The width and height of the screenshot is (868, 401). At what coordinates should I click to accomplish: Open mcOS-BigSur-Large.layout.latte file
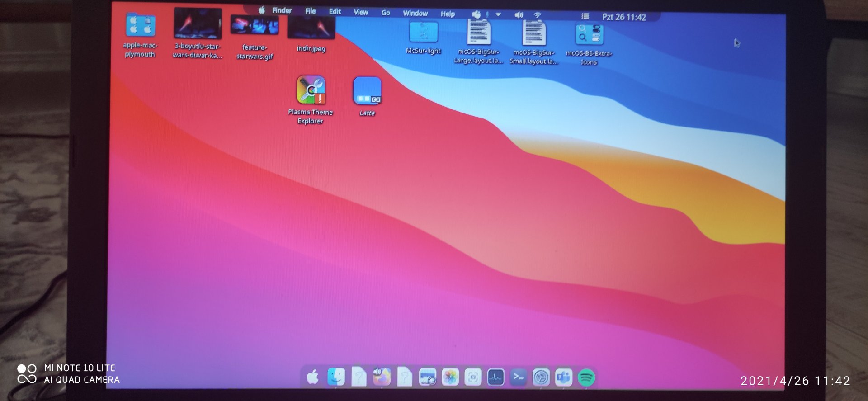[479, 32]
